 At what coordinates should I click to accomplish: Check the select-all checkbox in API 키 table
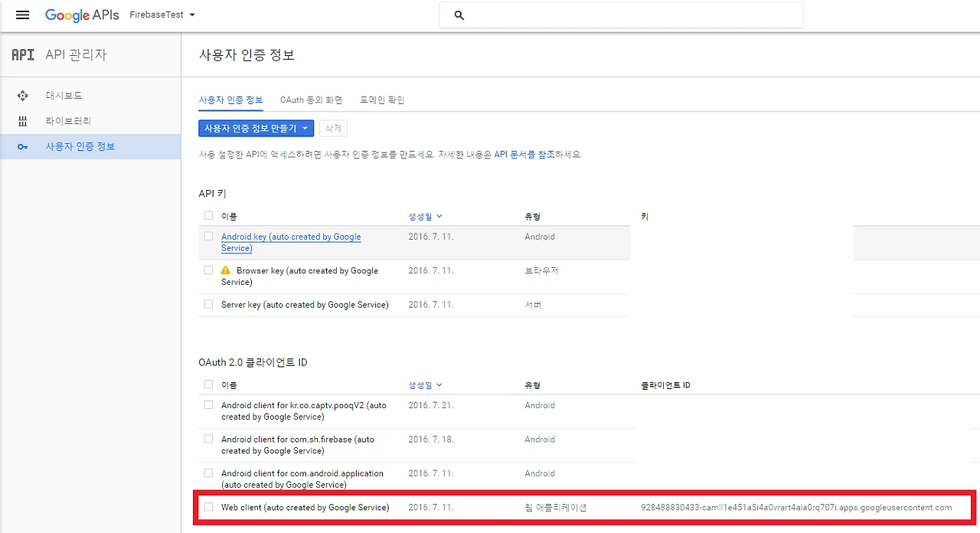(x=208, y=215)
